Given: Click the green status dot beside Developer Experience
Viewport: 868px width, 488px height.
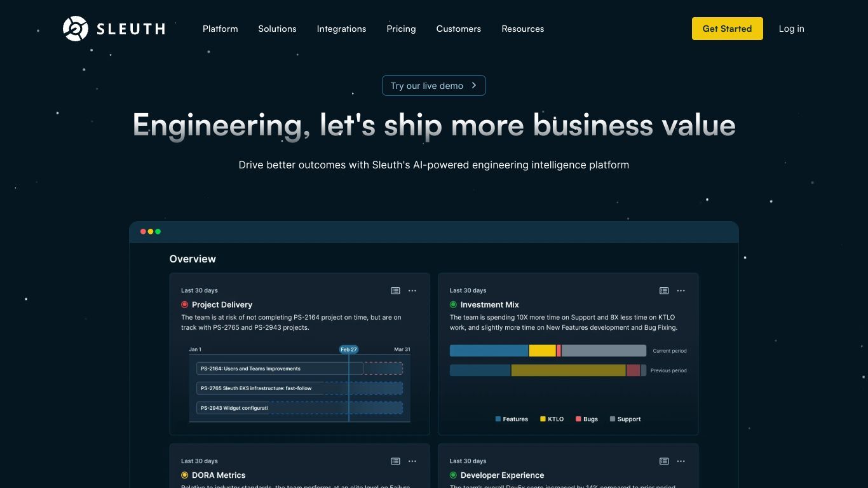Looking at the screenshot, I should 453,475.
